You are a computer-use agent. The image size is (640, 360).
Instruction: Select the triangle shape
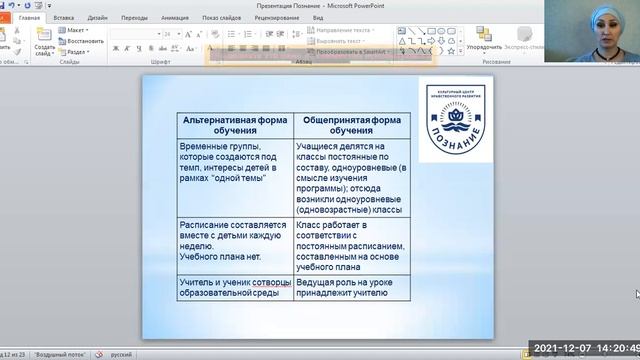tap(402, 41)
